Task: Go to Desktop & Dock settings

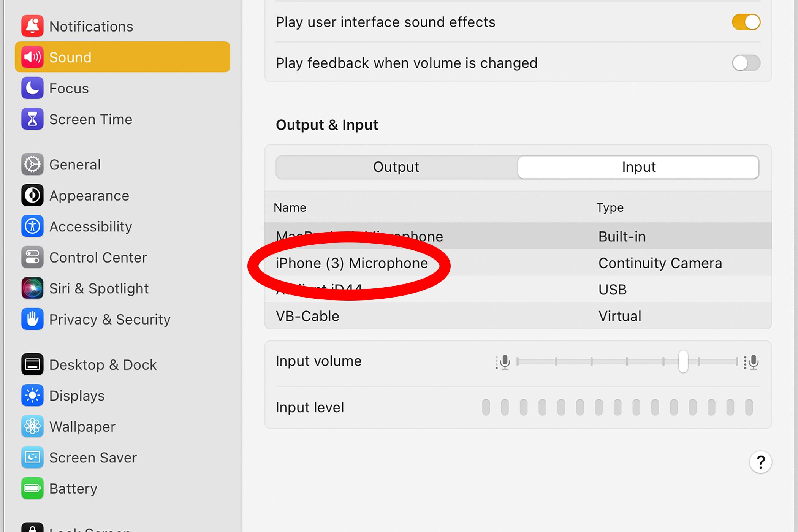Action: (x=103, y=365)
